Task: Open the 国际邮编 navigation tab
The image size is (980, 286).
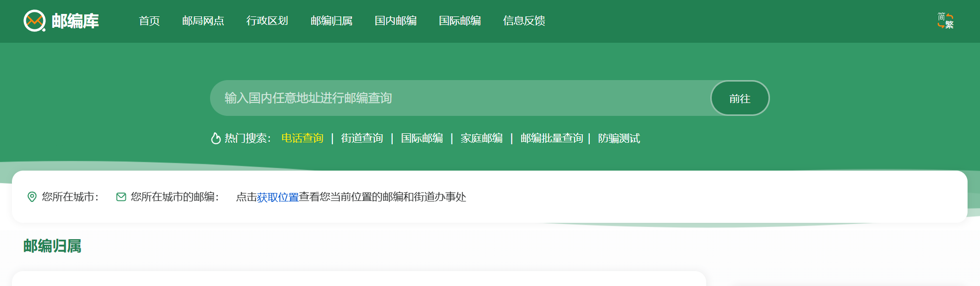Action: click(x=460, y=21)
